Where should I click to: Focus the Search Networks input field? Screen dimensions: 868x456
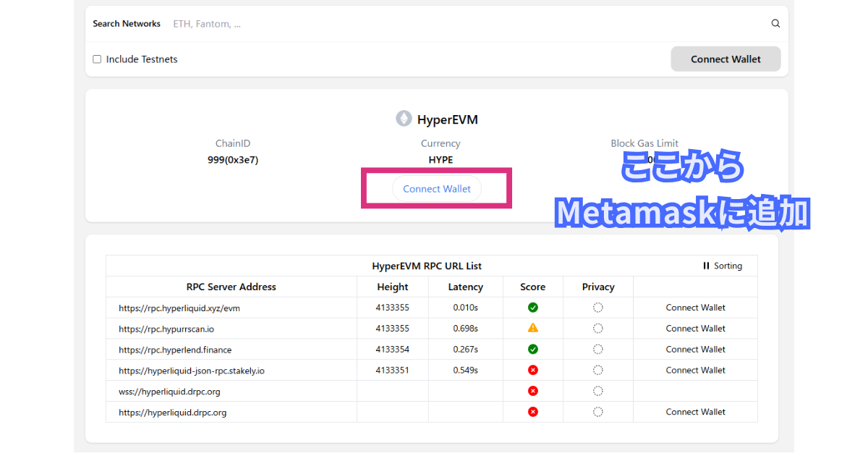[467, 24]
